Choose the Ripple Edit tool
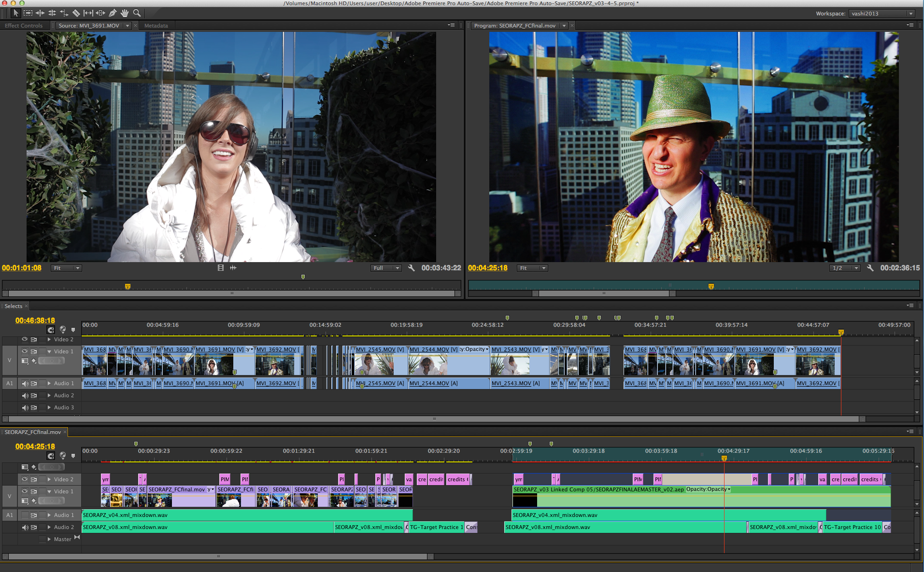Image resolution: width=924 pixels, height=572 pixels. tap(40, 13)
